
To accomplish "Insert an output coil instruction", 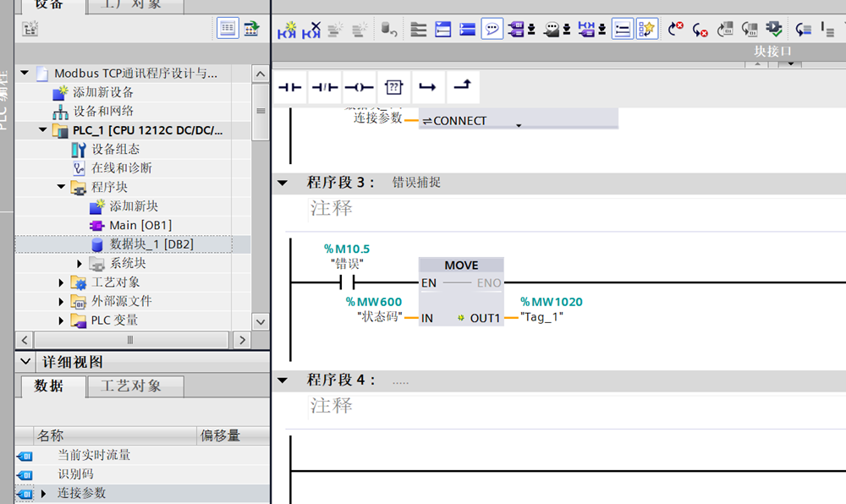I will coord(360,87).
